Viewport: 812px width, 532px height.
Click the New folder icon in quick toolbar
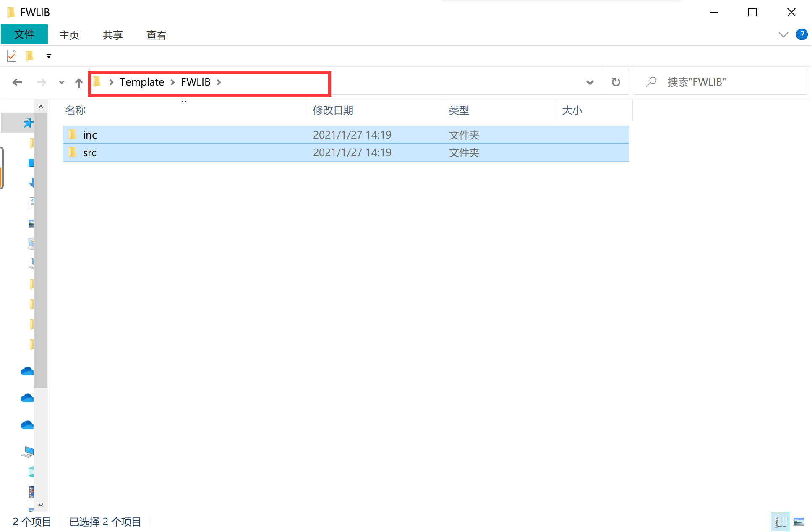pyautogui.click(x=29, y=56)
